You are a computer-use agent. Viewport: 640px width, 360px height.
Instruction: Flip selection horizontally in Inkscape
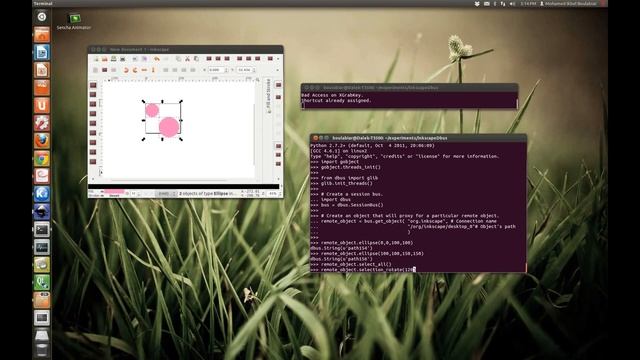point(144,70)
